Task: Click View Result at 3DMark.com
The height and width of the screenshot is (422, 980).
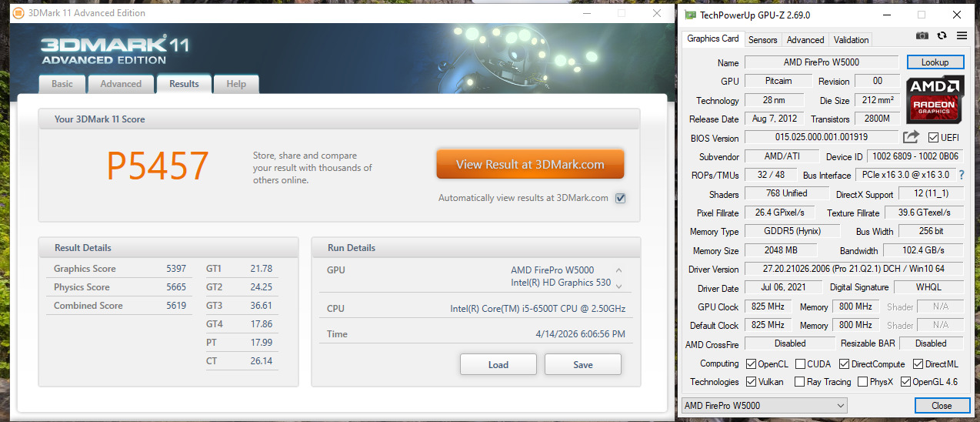Action: (530, 164)
